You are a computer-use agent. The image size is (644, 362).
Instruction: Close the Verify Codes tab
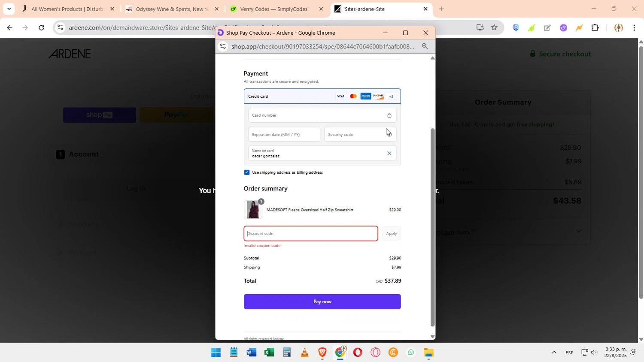[321, 9]
